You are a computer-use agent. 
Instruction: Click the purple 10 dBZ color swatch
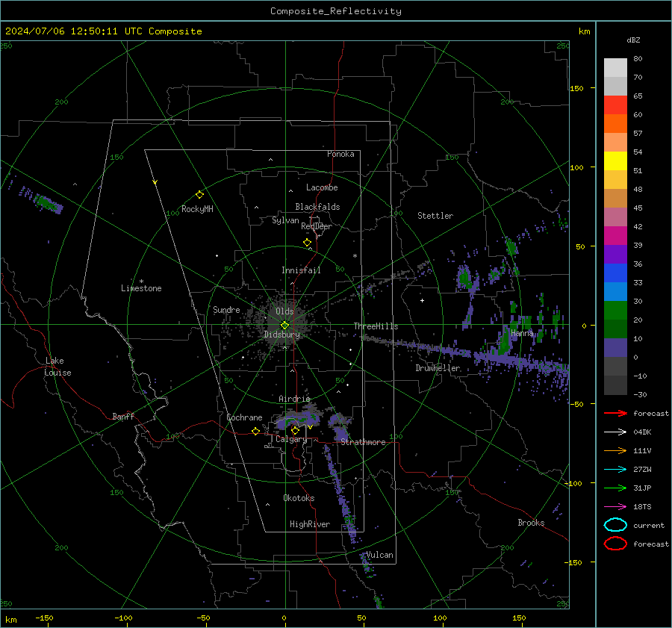tap(615, 348)
